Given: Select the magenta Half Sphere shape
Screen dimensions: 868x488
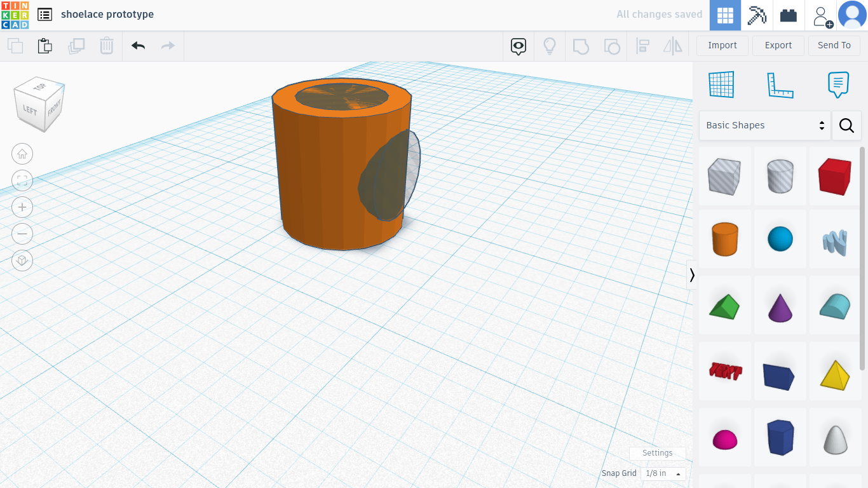Looking at the screenshot, I should pos(725,438).
